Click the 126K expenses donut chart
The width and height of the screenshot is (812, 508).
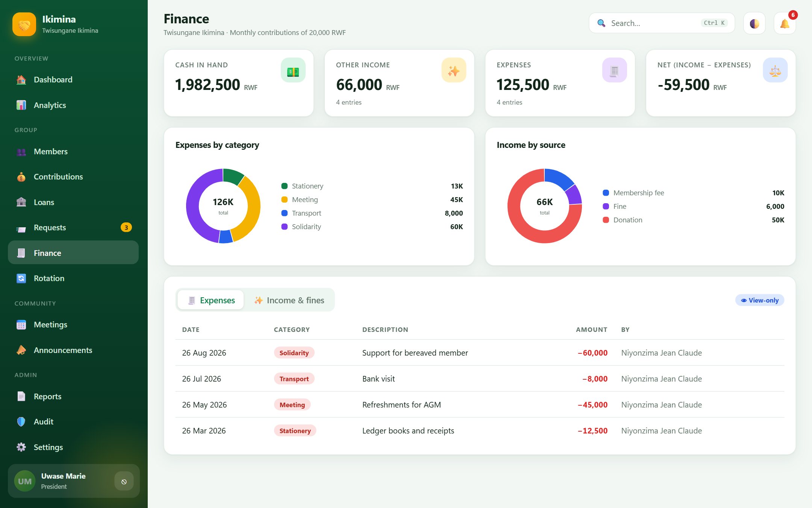coord(223,206)
